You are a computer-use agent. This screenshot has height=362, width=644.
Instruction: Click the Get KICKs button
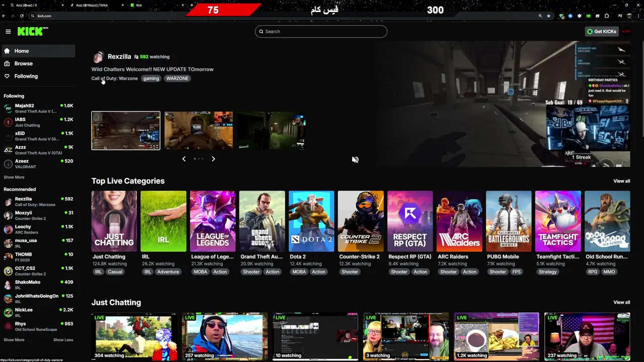tap(601, 31)
